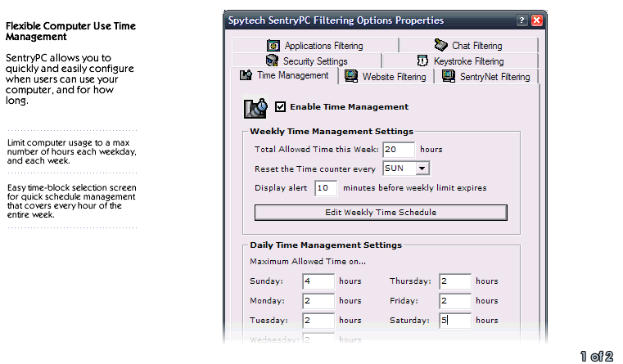
Task: Click the Chat Filtering tab icon
Action: click(x=440, y=45)
